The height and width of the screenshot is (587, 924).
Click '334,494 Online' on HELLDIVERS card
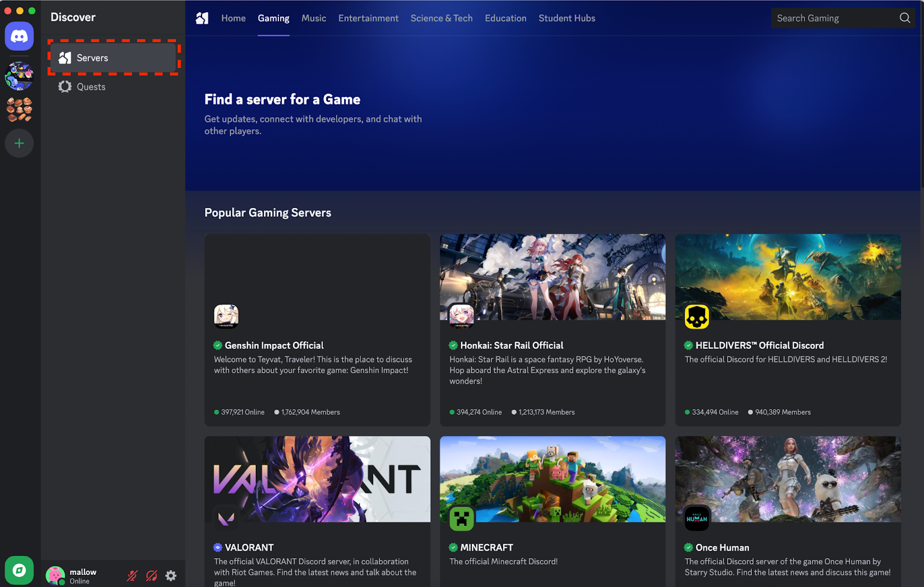coord(715,412)
